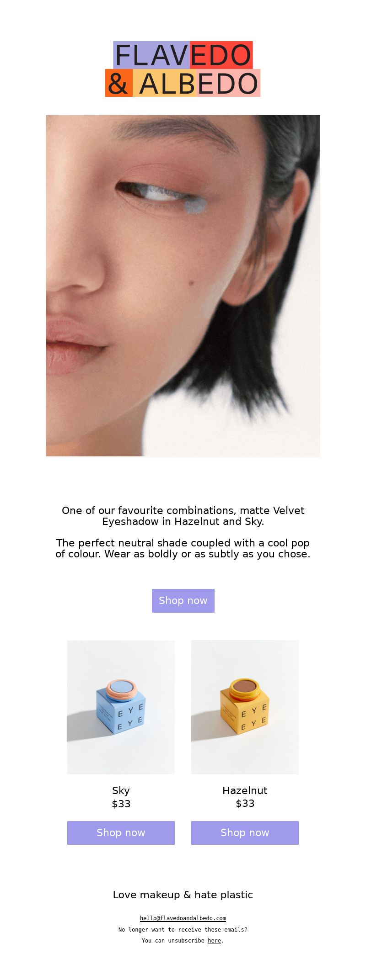Open the Hazelnut yellow box product image
This screenshot has height=980, width=366.
(x=245, y=707)
